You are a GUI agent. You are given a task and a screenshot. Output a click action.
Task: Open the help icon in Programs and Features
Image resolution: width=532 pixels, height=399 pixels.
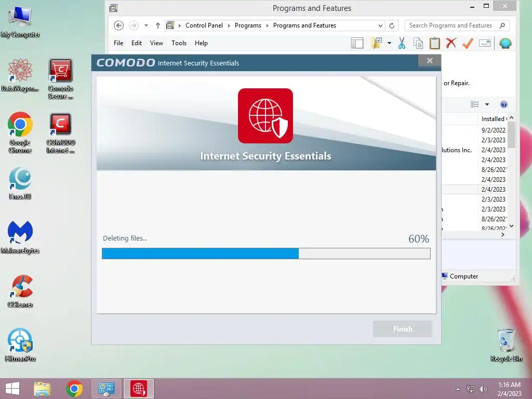point(504,104)
